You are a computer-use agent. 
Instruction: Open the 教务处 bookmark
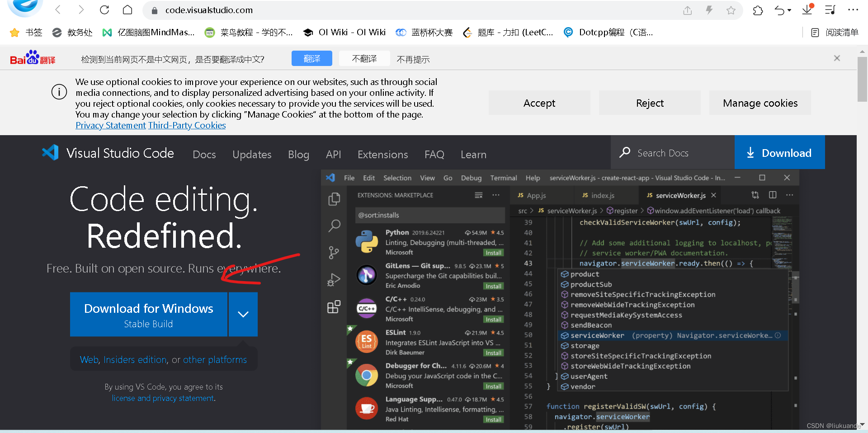72,33
